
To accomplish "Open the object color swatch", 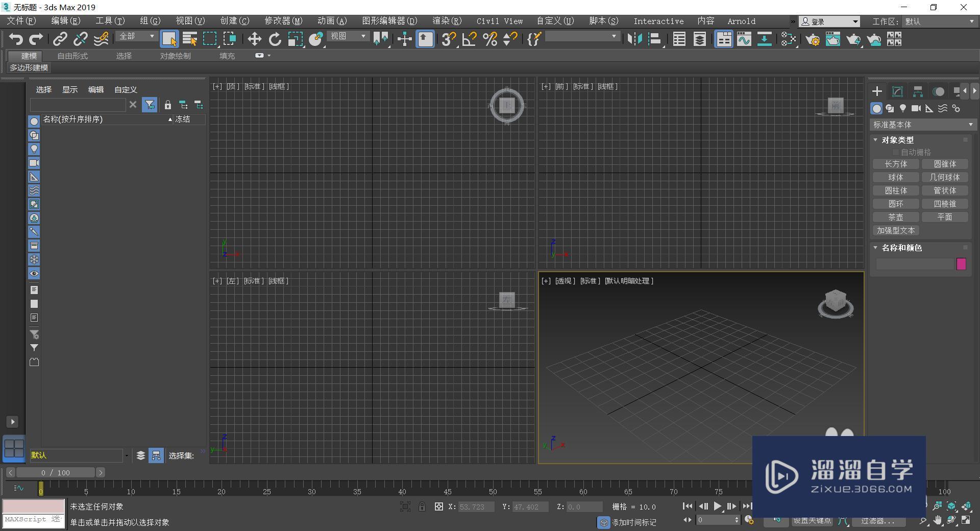I will [x=961, y=264].
